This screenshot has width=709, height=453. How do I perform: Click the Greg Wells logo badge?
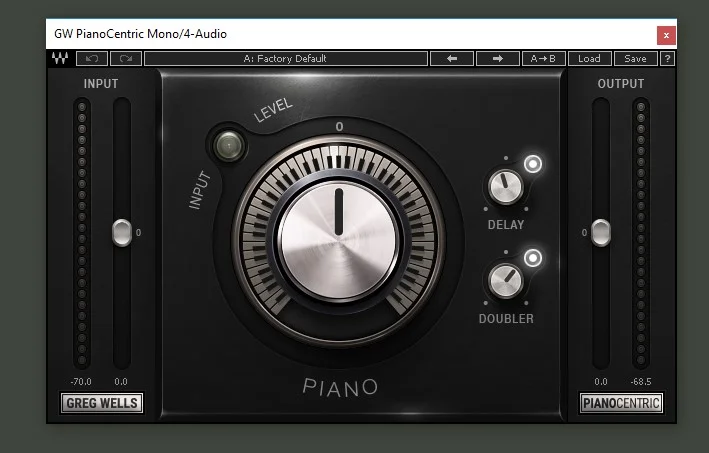(102, 403)
